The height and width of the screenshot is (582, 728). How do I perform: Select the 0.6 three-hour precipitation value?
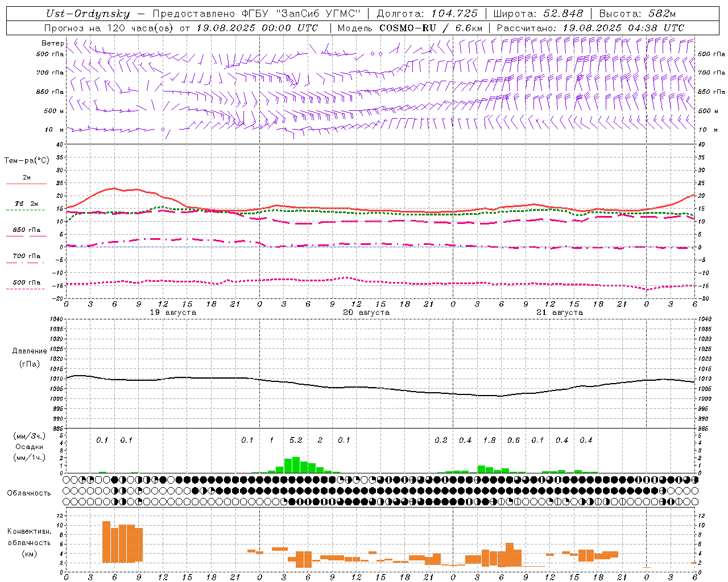coord(514,440)
